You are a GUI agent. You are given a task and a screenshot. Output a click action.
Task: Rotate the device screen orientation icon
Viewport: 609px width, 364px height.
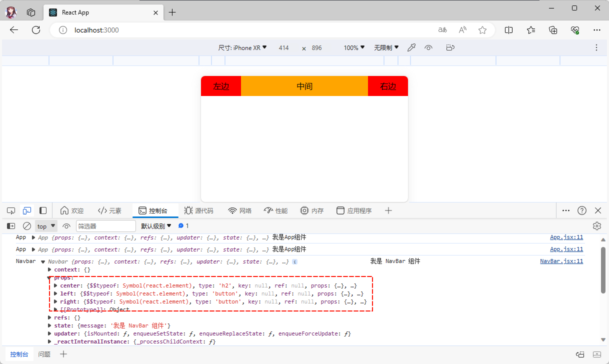click(450, 47)
